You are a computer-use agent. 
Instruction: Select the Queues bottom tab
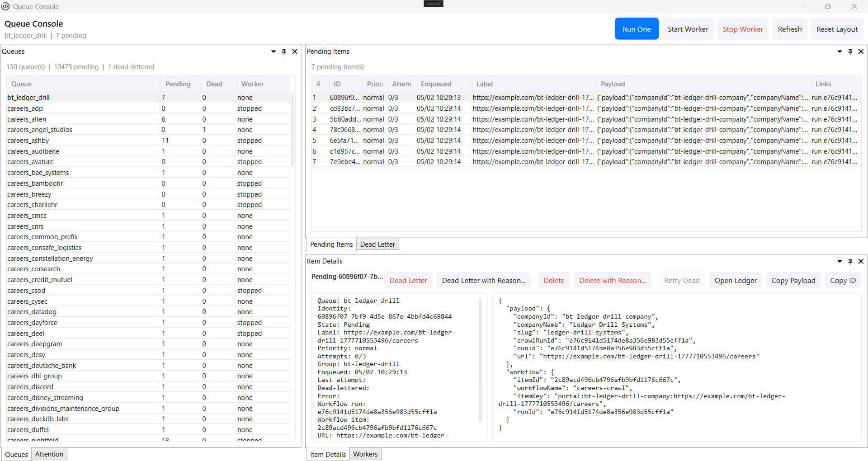(x=17, y=454)
